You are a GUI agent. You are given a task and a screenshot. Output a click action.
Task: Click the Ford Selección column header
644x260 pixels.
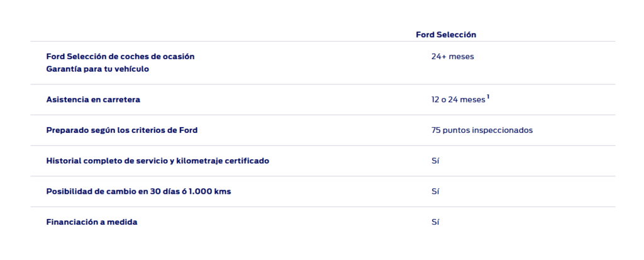coord(446,35)
